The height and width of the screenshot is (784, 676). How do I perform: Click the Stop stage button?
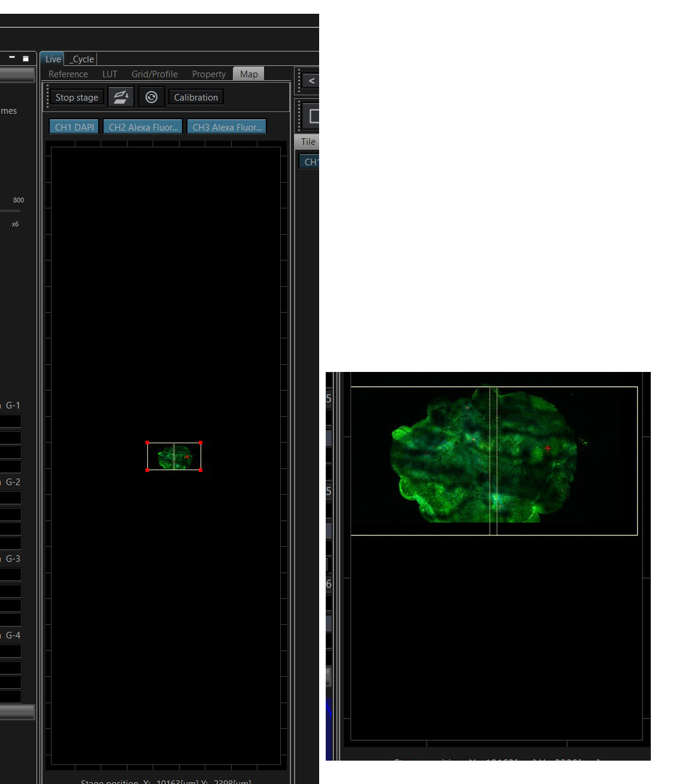click(x=77, y=98)
